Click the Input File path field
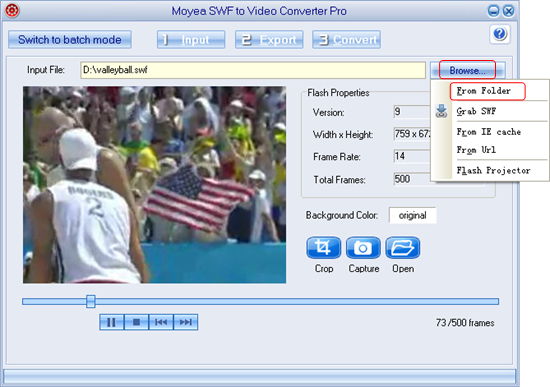Image resolution: width=550 pixels, height=387 pixels. click(x=253, y=70)
